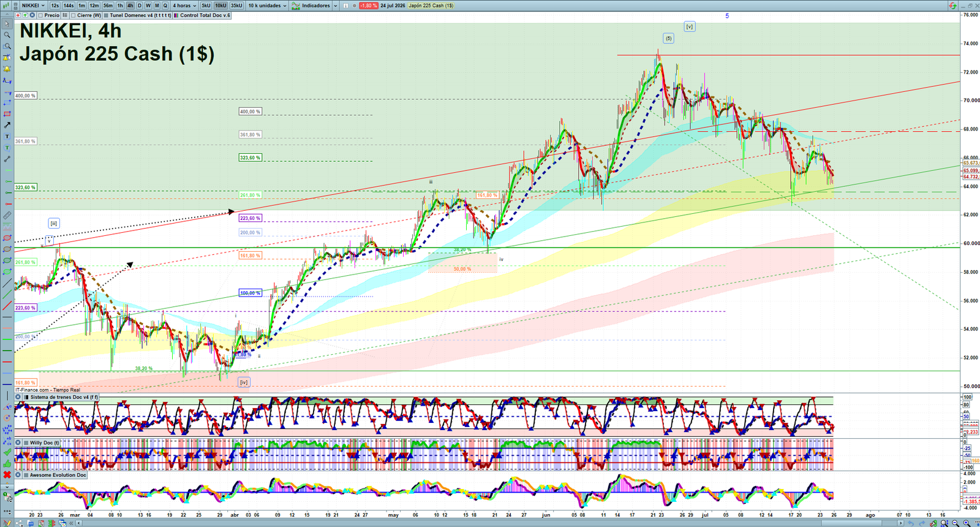Expand the arrow next to Indicadores

click(x=336, y=6)
